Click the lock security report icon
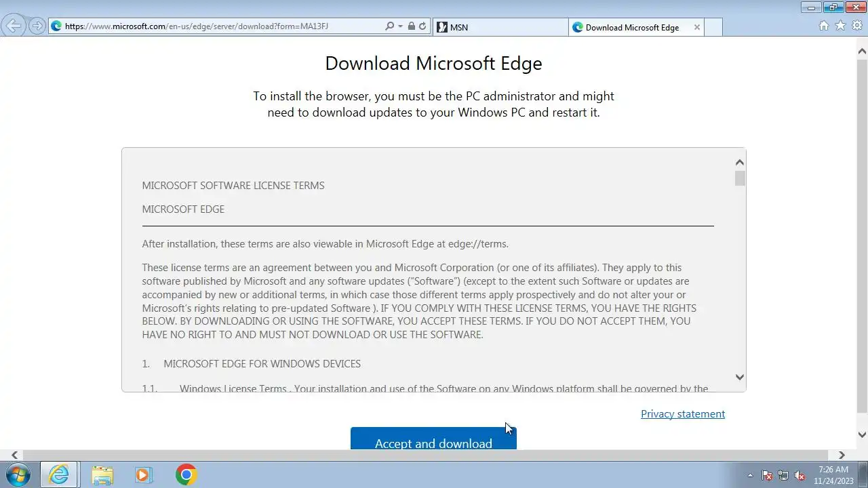Screen dimensions: 868x488 [411, 26]
